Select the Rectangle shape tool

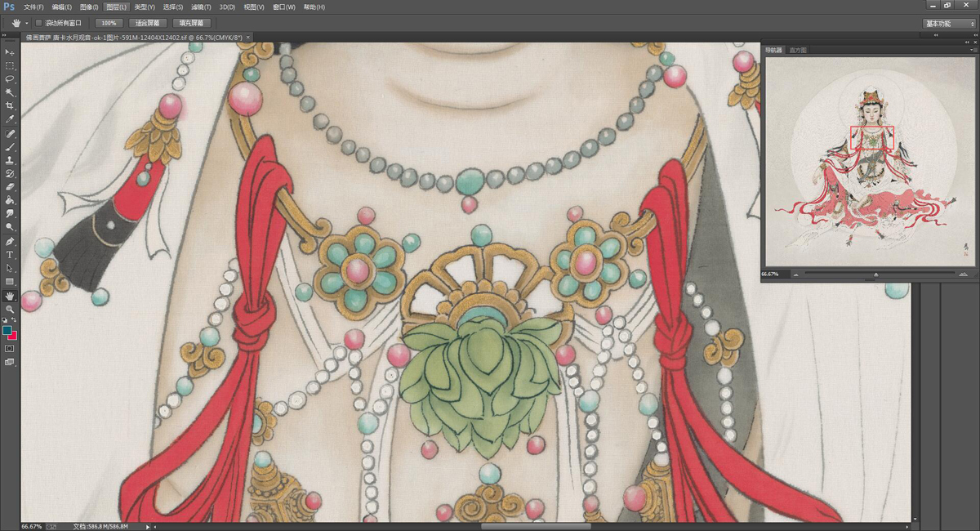tap(10, 282)
